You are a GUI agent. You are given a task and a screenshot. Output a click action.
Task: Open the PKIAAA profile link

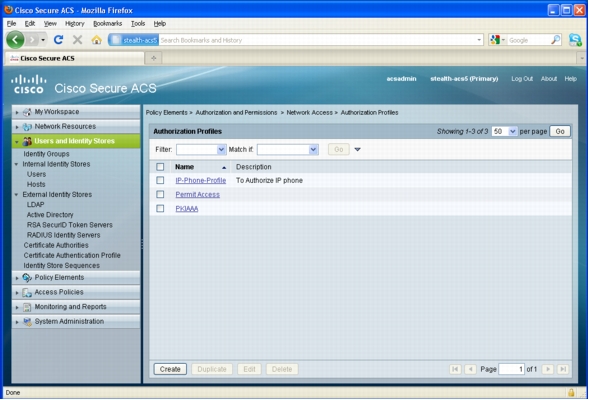point(187,208)
